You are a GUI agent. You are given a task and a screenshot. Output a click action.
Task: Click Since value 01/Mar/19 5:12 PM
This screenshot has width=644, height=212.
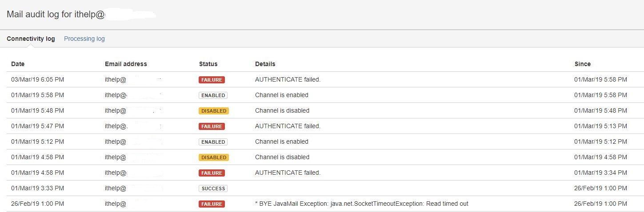pyautogui.click(x=600, y=141)
